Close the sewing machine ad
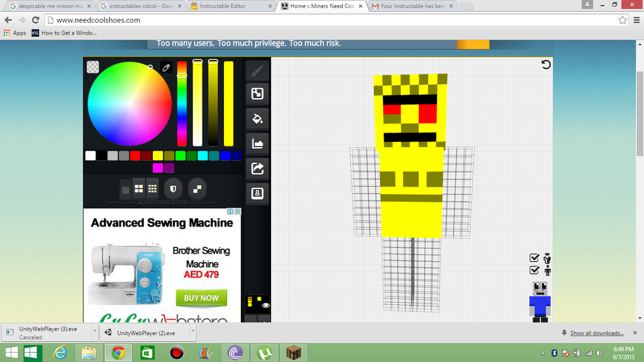644x362 pixels. pos(238,211)
